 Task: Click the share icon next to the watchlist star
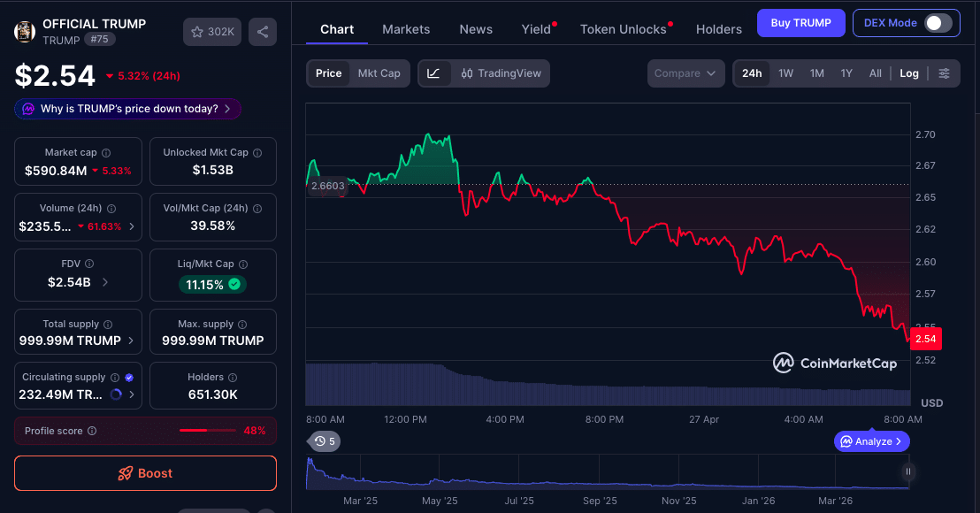coord(262,31)
